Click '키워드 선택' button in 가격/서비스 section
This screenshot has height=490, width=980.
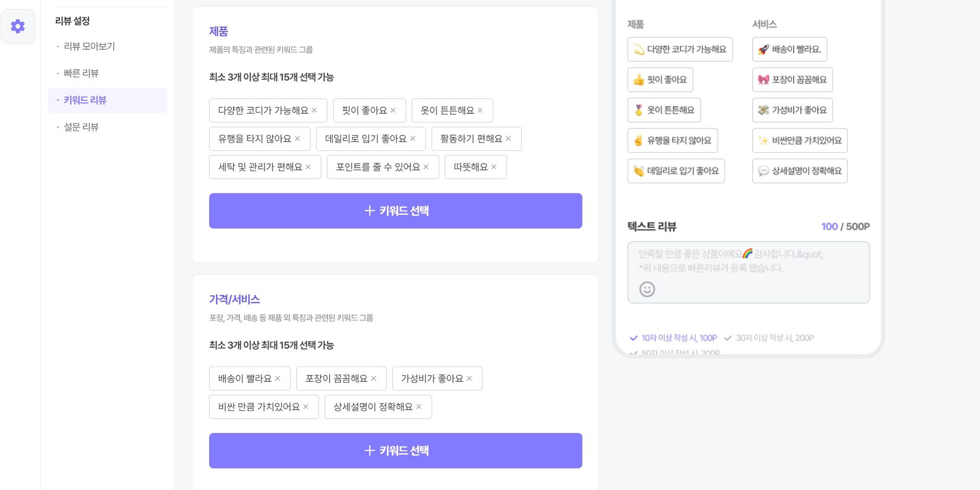coord(395,451)
